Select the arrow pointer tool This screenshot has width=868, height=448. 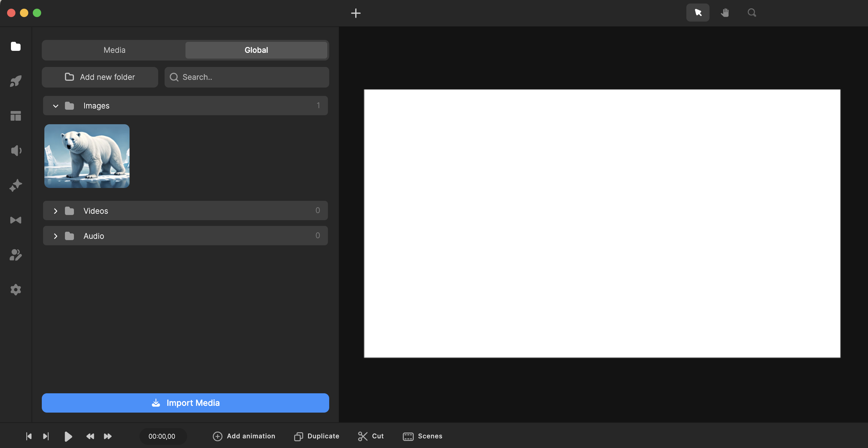point(698,13)
